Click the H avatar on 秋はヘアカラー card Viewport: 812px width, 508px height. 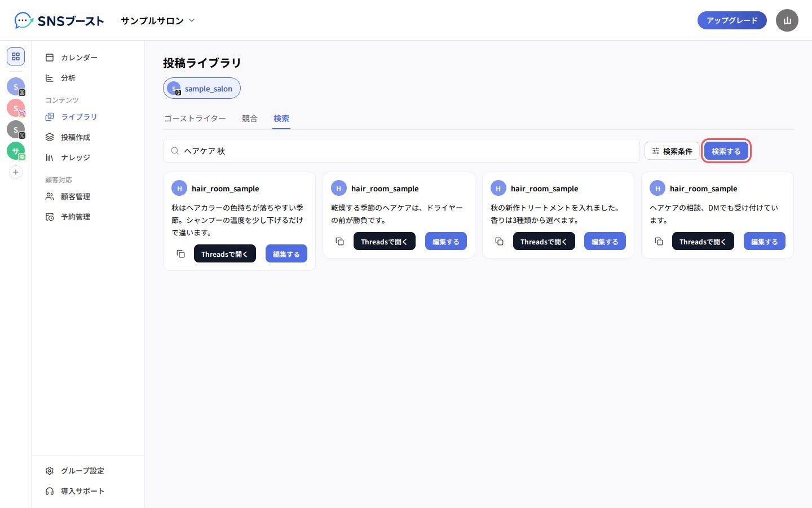[x=179, y=189]
